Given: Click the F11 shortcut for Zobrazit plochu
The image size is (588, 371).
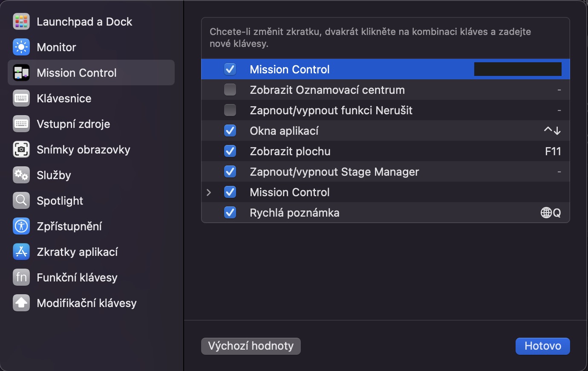Looking at the screenshot, I should pyautogui.click(x=553, y=151).
